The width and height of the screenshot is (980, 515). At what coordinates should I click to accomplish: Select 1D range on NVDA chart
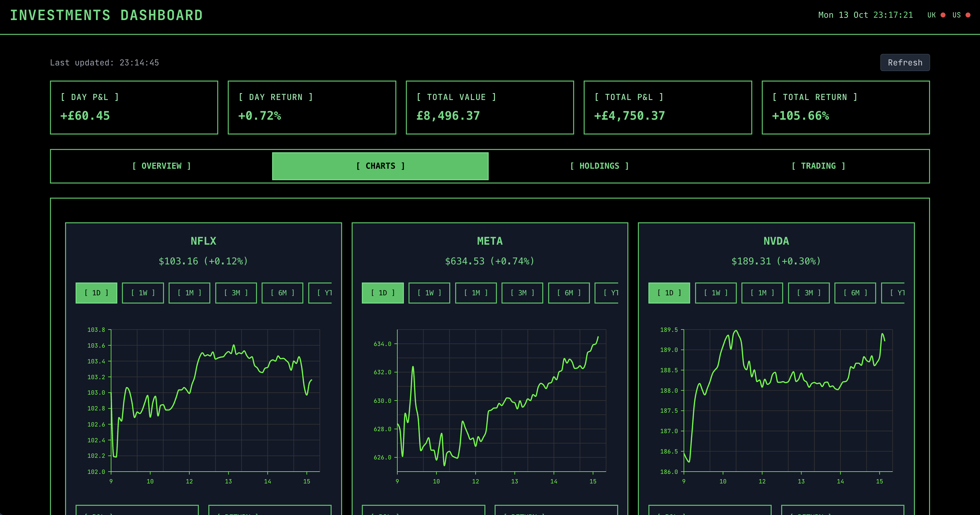[669, 293]
